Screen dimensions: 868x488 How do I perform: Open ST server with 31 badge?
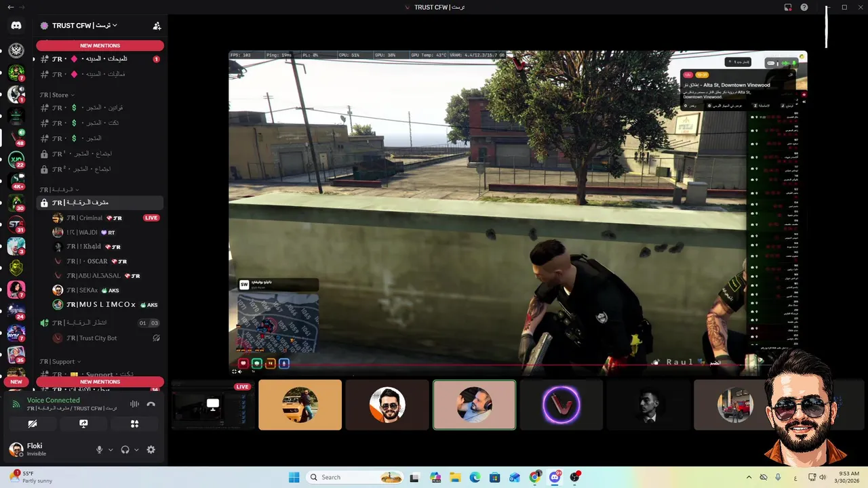16,224
